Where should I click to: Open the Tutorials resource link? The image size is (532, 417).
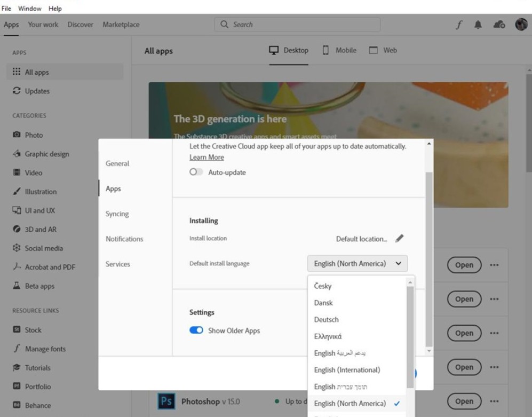(x=31, y=368)
